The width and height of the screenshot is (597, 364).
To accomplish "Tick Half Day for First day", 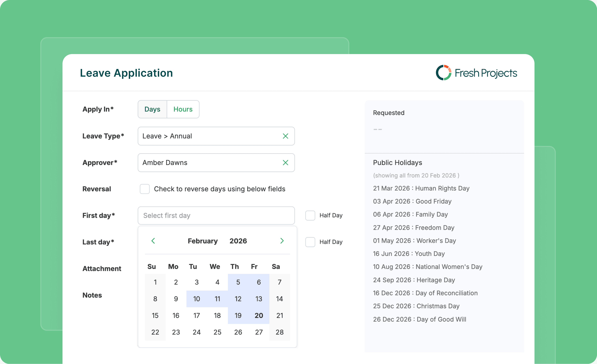I will pyautogui.click(x=310, y=215).
